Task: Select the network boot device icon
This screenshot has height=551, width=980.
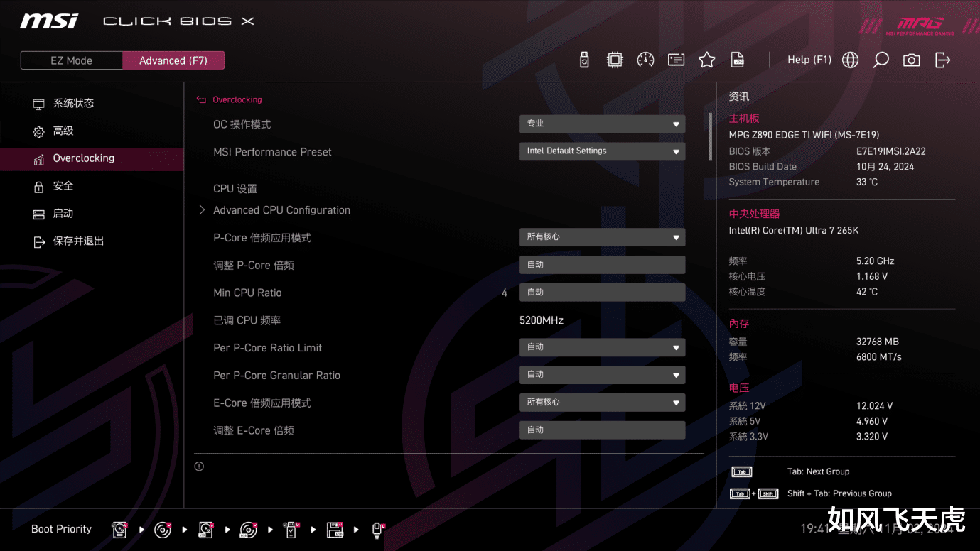Action: click(378, 529)
